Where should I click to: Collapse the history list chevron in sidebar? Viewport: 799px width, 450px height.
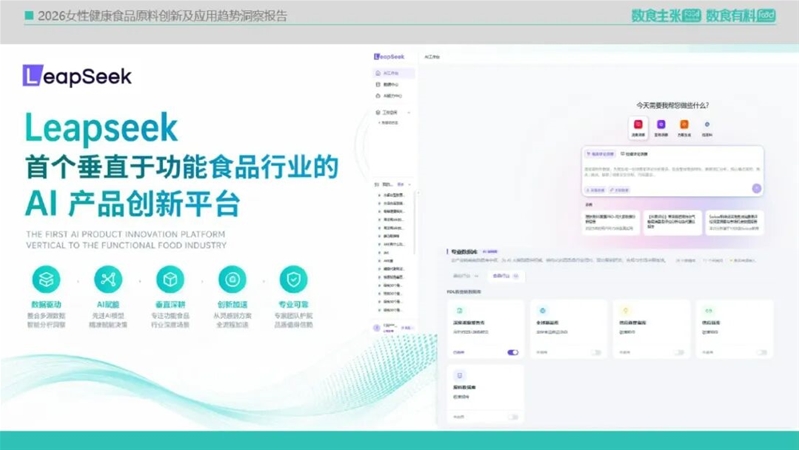[x=410, y=184]
